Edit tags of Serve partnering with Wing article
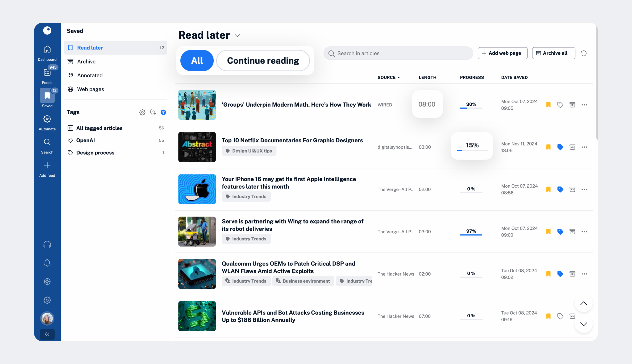The image size is (632, 364). (560, 232)
